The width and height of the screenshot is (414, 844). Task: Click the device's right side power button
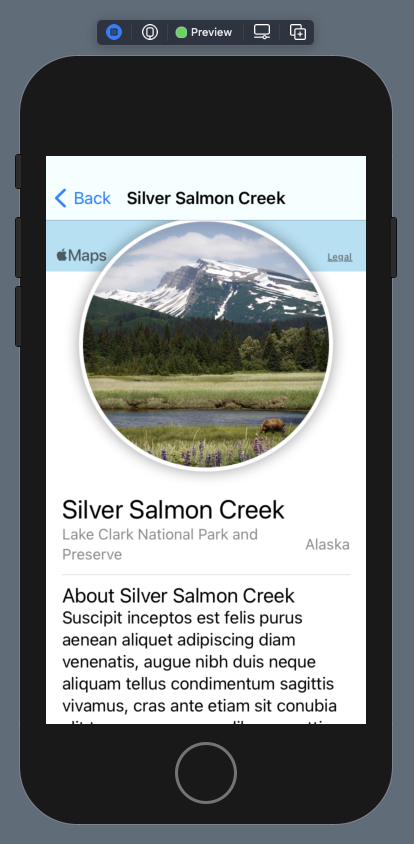point(394,247)
